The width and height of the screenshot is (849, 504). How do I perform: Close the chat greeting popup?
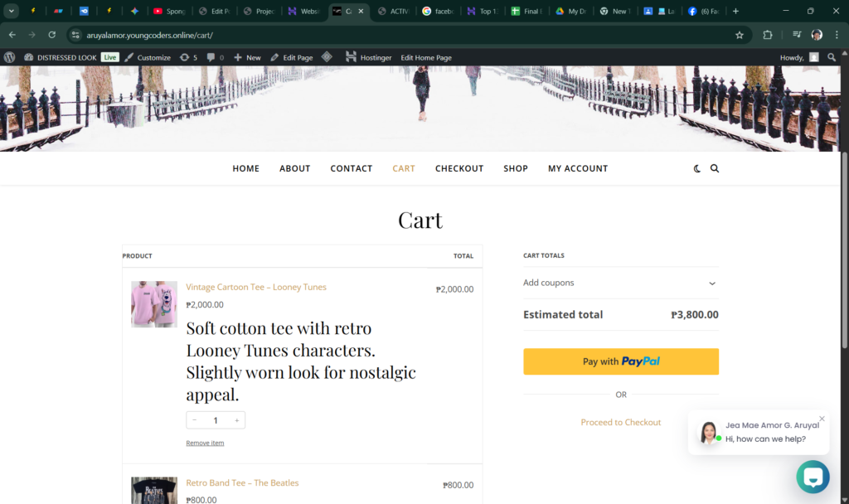click(x=822, y=419)
